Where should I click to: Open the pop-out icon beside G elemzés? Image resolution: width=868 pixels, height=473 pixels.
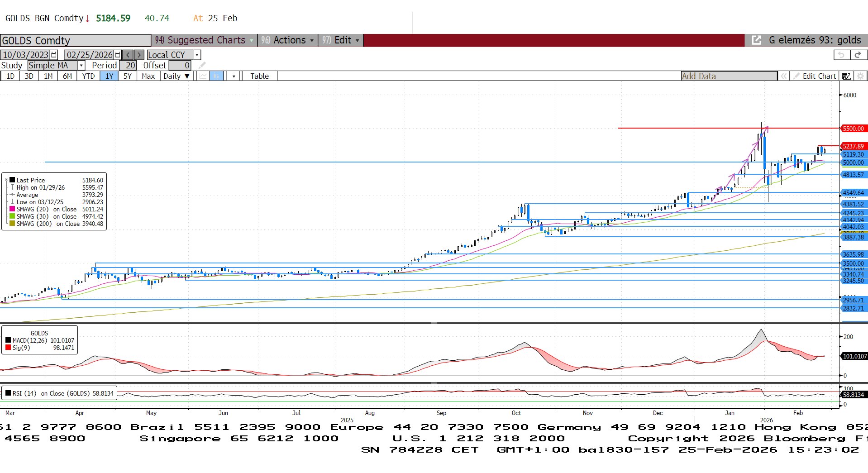[x=756, y=40]
